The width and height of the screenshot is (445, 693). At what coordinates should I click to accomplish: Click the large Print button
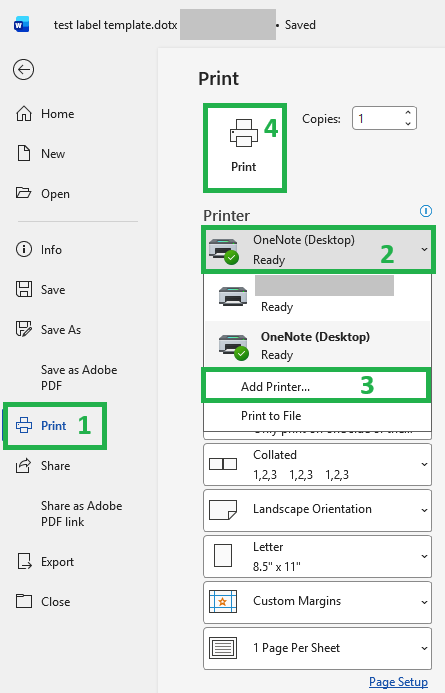pos(244,148)
